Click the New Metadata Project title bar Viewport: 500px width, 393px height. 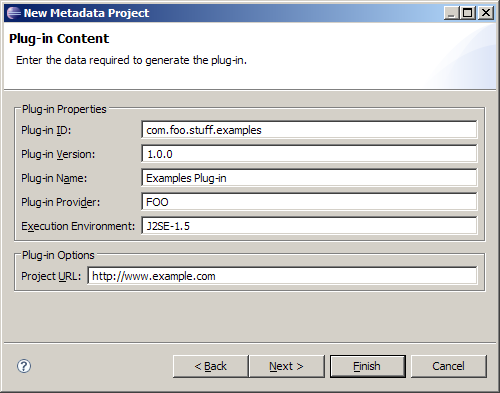(225, 13)
